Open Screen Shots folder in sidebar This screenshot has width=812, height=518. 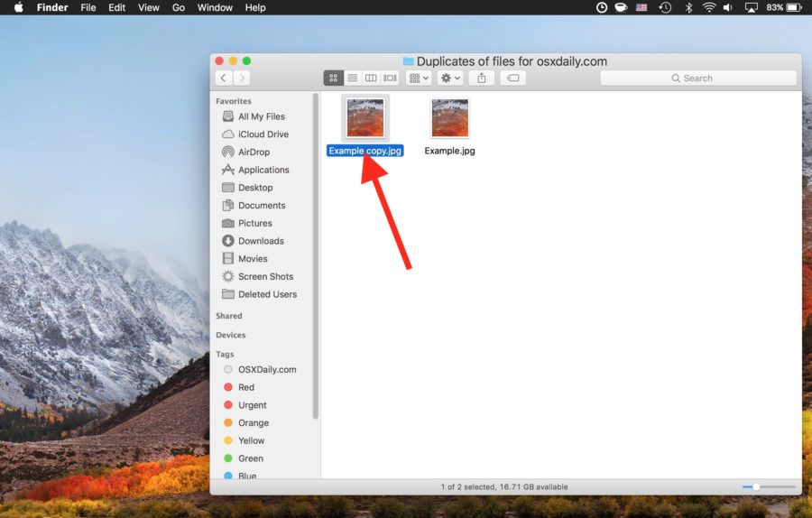click(265, 277)
